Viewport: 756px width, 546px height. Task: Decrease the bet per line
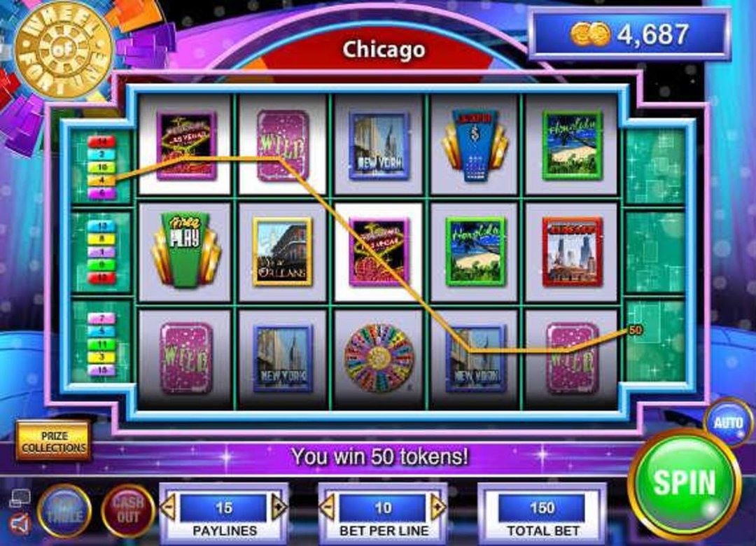[x=328, y=507]
